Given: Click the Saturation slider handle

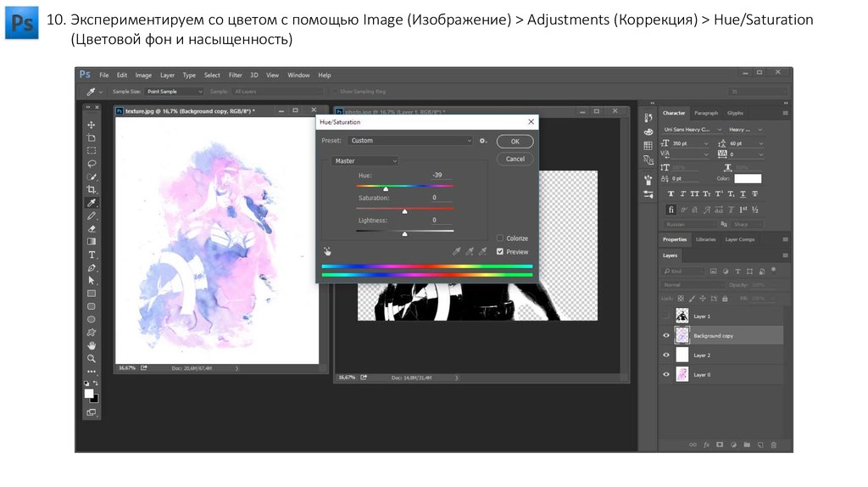Looking at the screenshot, I should click(x=404, y=211).
